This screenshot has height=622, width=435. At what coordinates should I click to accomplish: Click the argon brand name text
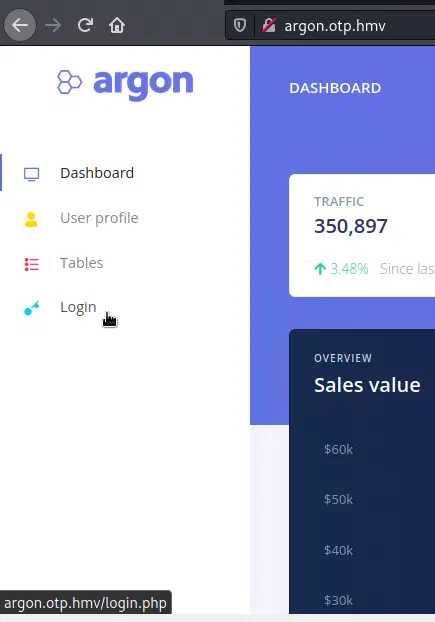[x=143, y=83]
